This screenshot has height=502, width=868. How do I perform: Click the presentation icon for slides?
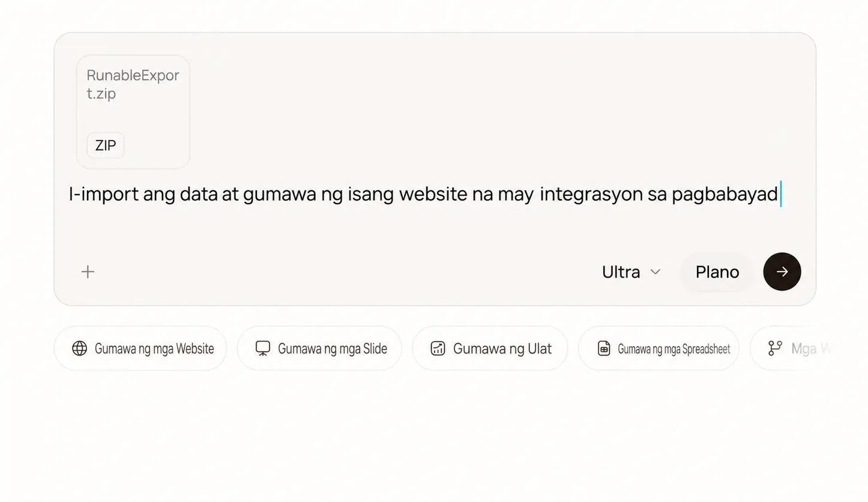[263, 348]
